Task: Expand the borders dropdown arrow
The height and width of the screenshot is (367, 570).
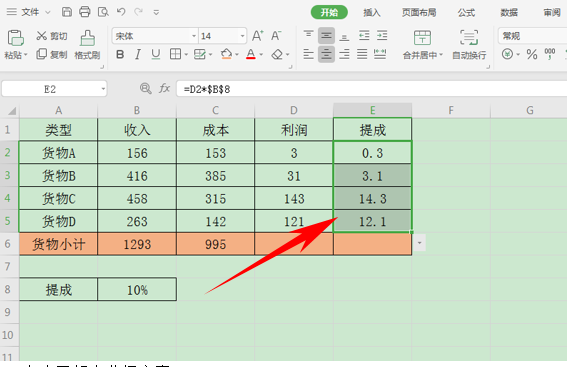Action: (x=186, y=55)
